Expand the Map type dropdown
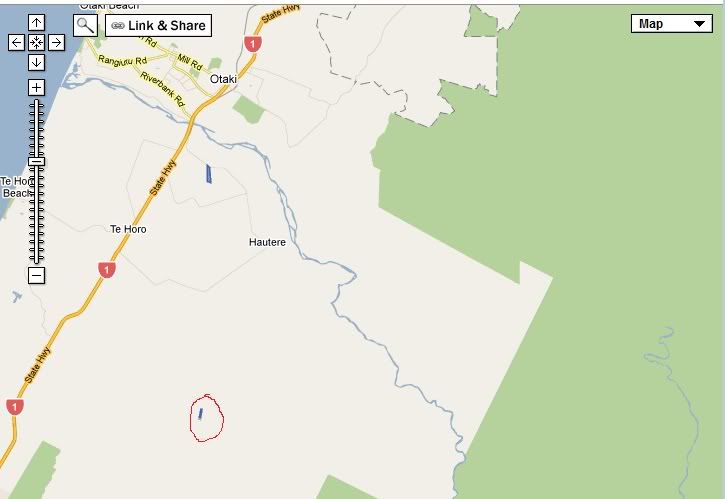 tap(672, 24)
